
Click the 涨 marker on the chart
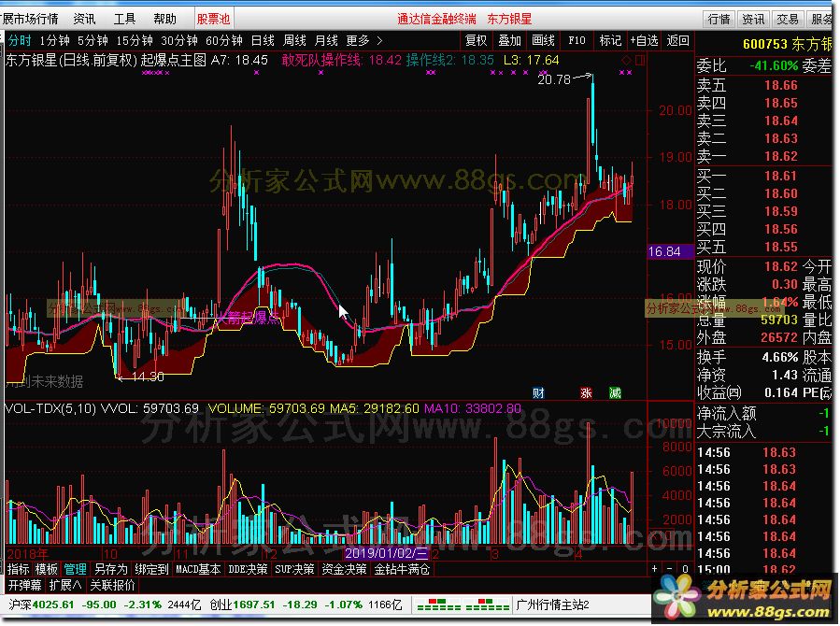point(586,393)
